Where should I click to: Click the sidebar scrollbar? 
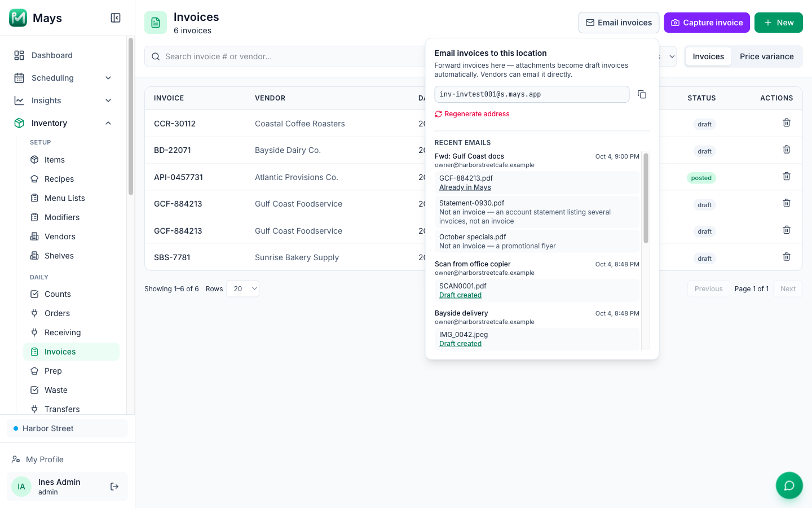pos(131,116)
